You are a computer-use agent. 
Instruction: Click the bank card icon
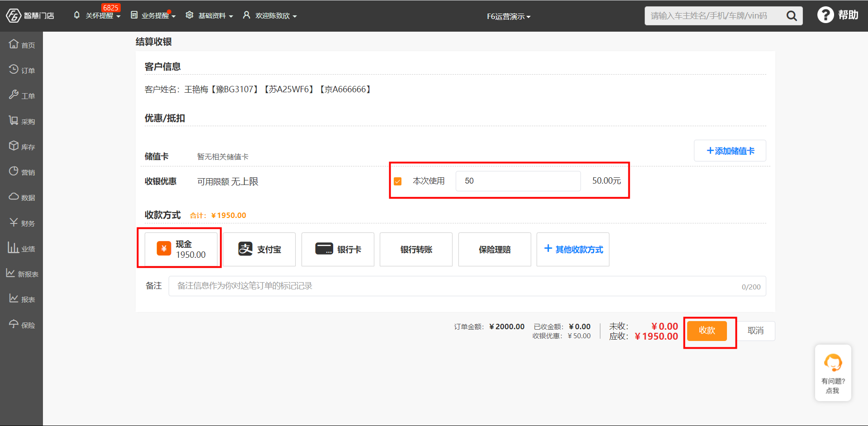(324, 249)
